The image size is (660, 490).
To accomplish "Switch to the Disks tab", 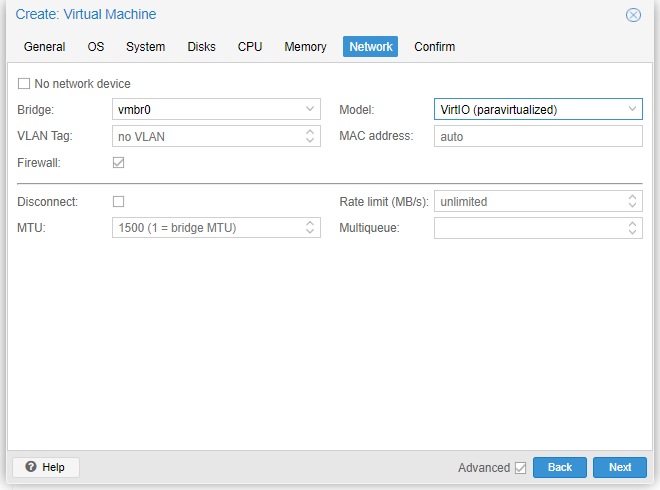I will coord(201,46).
